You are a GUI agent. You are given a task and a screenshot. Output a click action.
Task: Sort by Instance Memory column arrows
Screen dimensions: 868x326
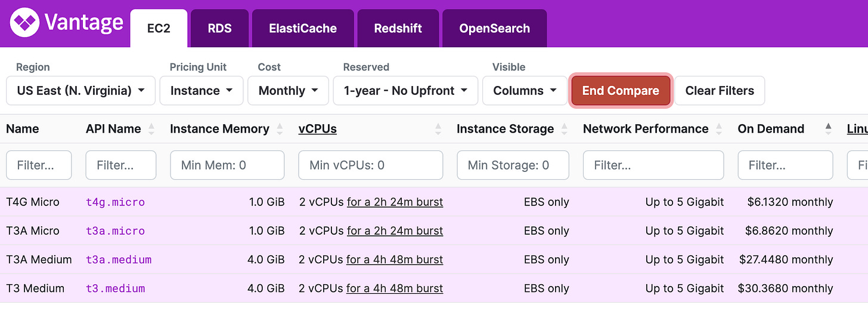280,129
